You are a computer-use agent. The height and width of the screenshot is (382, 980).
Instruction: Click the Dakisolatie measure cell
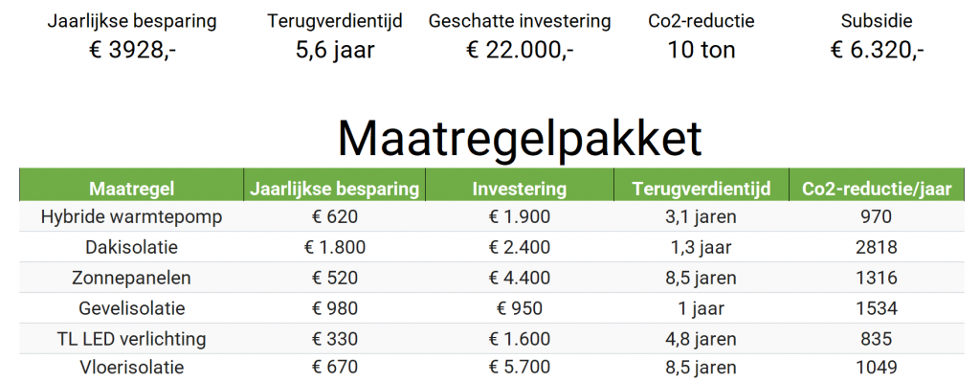(131, 247)
